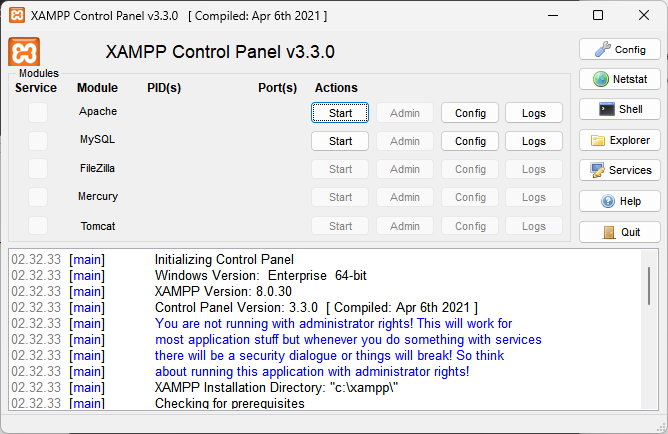Image resolution: width=668 pixels, height=434 pixels.
Task: Click 'Checking for prerequisites' log line
Action: 230,403
